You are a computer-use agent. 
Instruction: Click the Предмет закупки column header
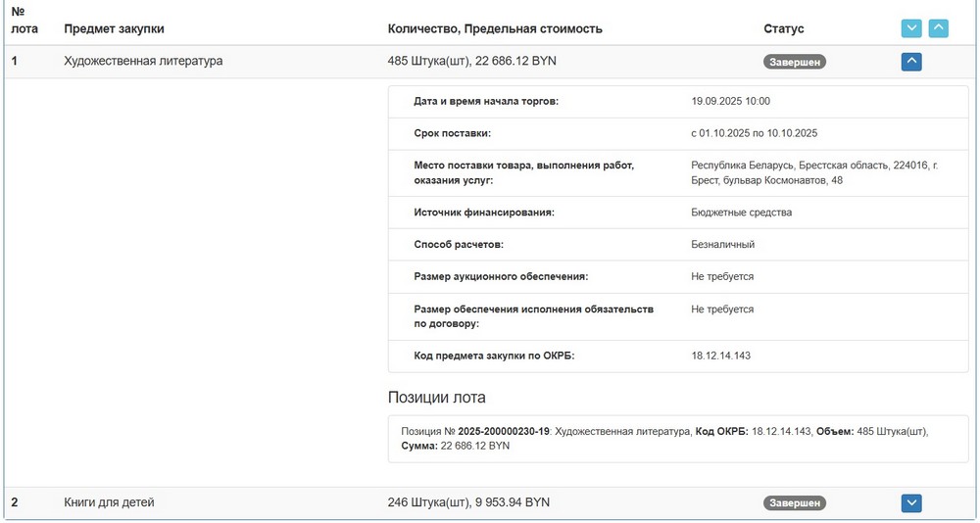[x=114, y=28]
